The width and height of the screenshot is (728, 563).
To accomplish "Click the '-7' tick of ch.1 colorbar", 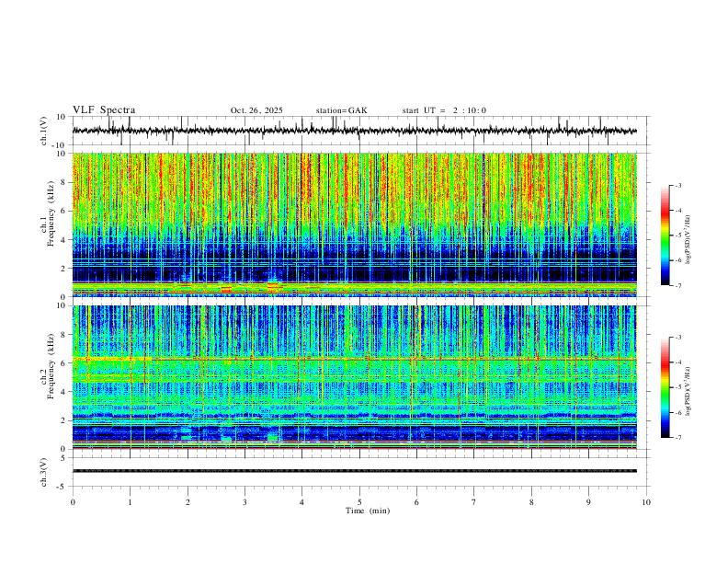I will click(x=677, y=285).
